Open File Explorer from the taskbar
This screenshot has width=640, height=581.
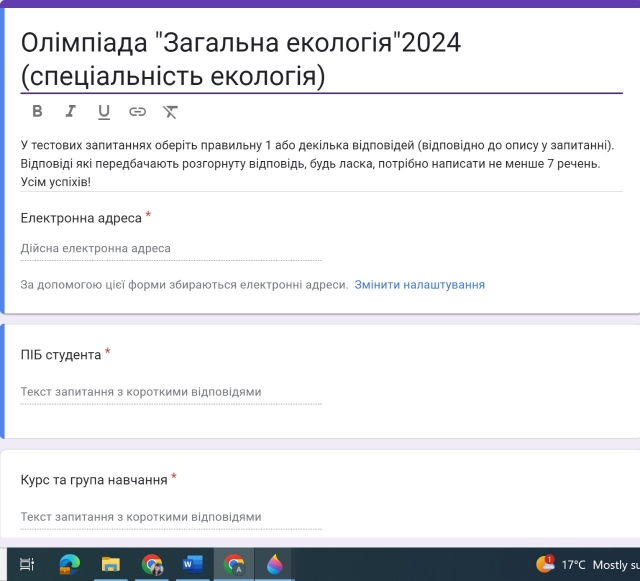point(111,564)
